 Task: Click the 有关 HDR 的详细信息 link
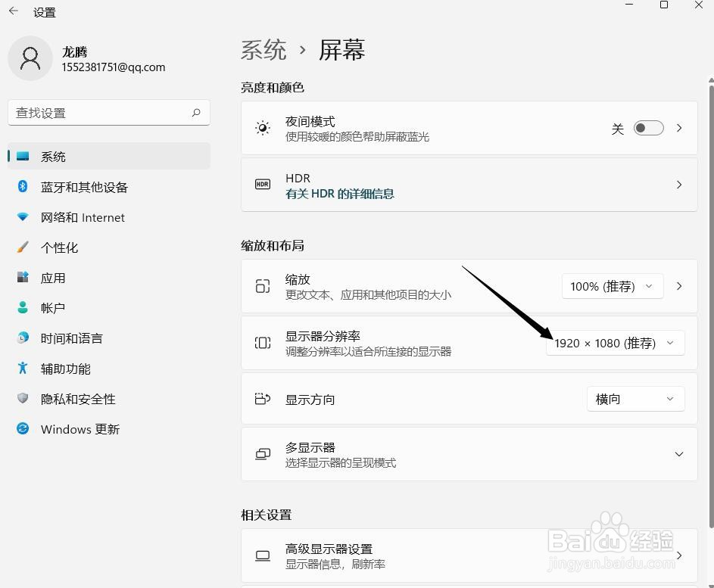pos(340,194)
